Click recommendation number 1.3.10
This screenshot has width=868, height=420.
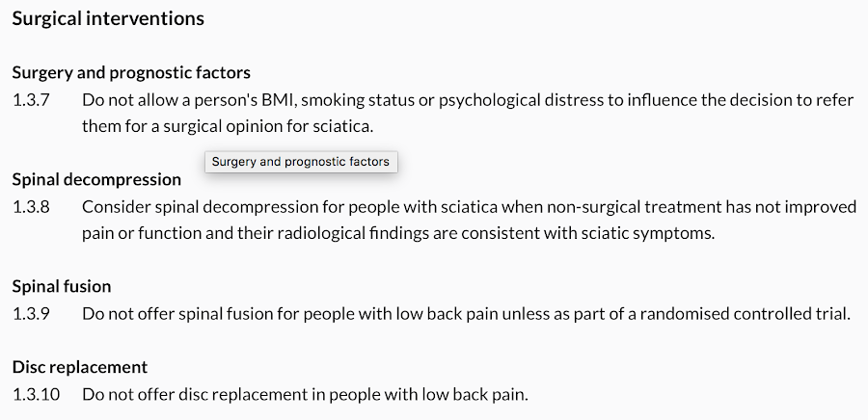[36, 395]
